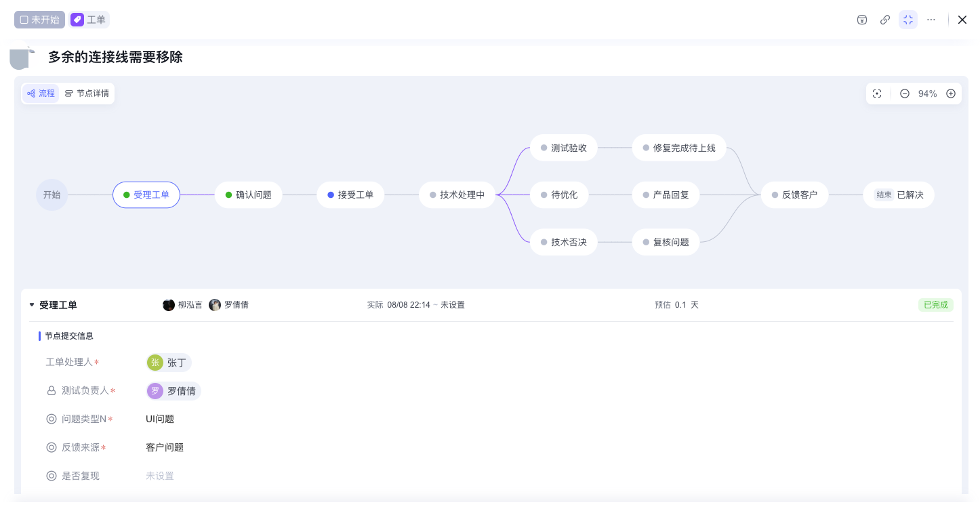Open the more options ellipsis menu
Viewport: 980px width, 511px height.
click(x=931, y=20)
